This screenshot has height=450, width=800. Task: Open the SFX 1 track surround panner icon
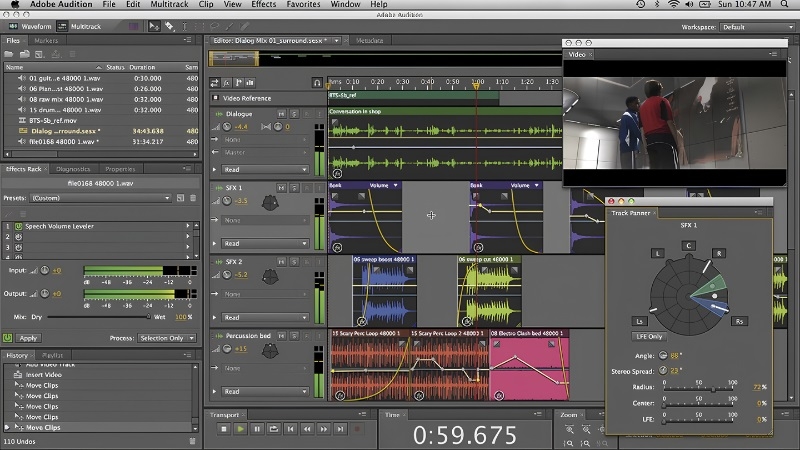click(270, 203)
